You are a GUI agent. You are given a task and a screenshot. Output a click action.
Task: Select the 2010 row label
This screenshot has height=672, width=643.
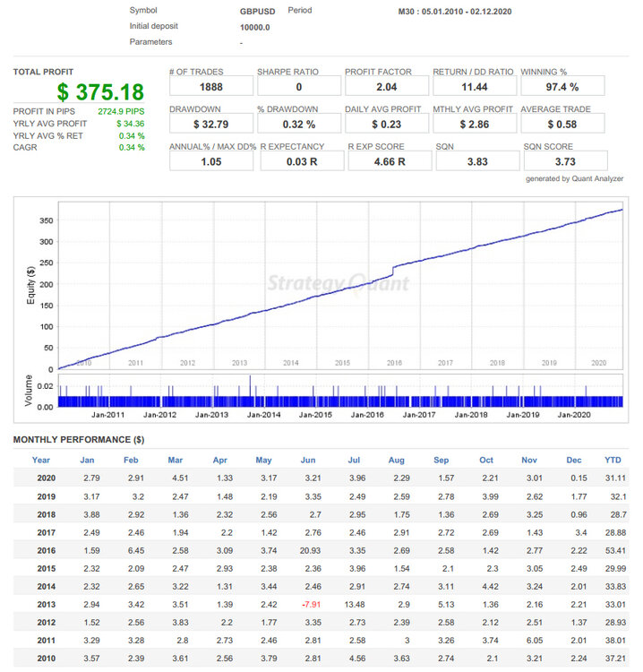pyautogui.click(x=47, y=659)
